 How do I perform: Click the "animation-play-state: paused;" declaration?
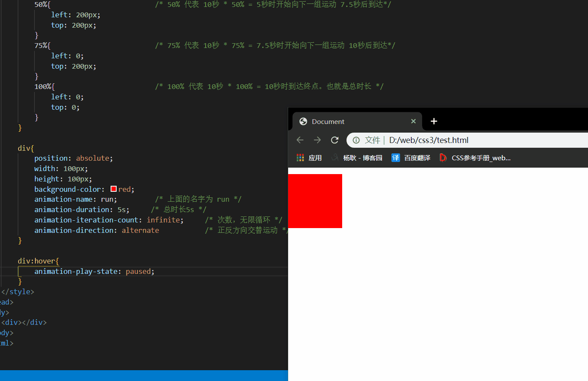(94, 271)
